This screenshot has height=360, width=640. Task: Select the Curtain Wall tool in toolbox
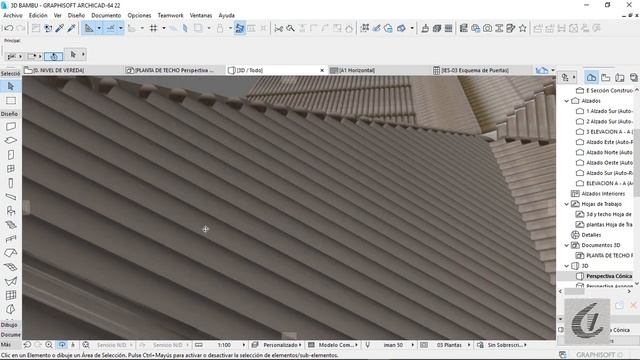click(11, 295)
